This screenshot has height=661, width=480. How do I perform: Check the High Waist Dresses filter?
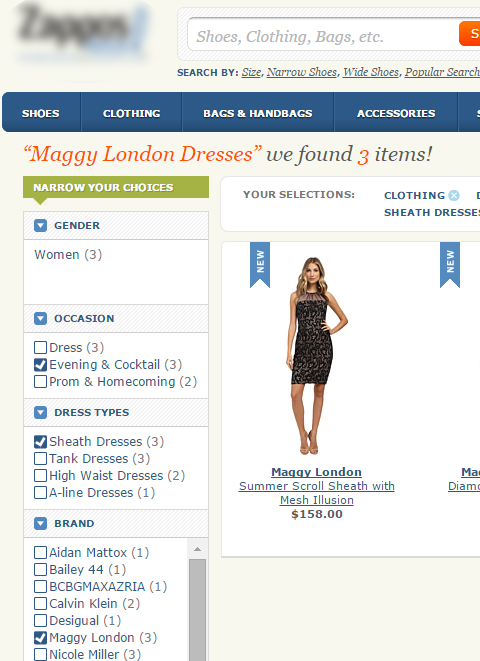(40, 476)
